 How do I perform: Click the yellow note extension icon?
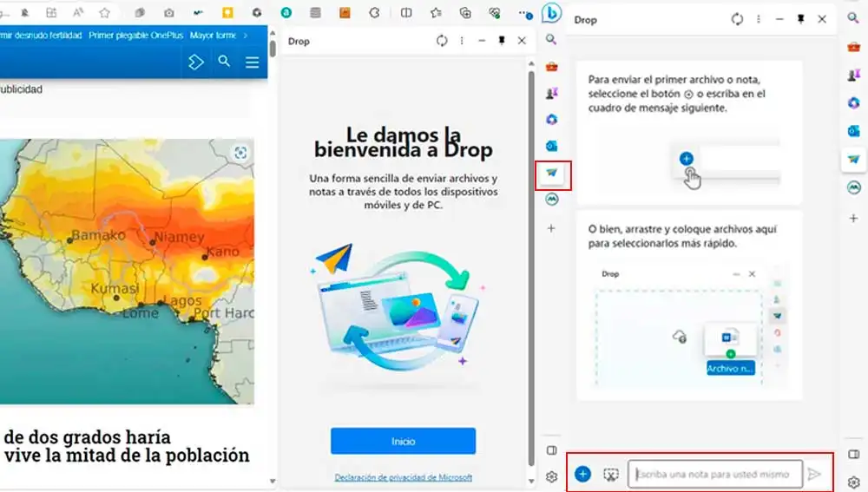pyautogui.click(x=227, y=13)
